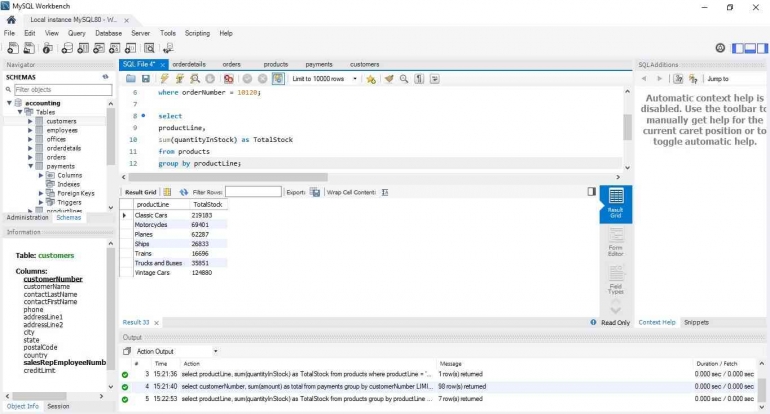Open the Scripting menu
Screen dimensions: 770x414
197,33
